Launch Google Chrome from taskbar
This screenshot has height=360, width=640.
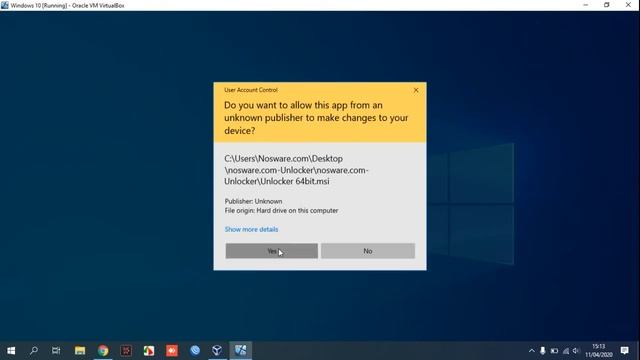click(103, 351)
